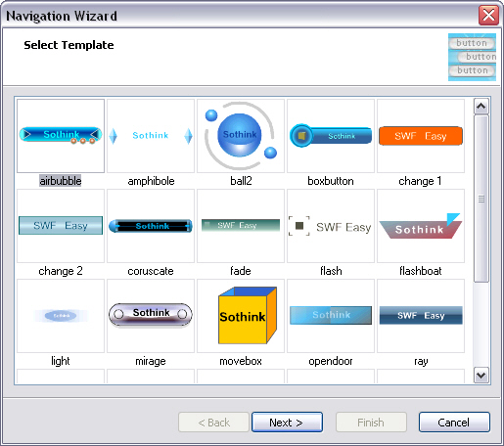Choose the yellow movebox cube template
This screenshot has height=446, width=504.
click(241, 316)
